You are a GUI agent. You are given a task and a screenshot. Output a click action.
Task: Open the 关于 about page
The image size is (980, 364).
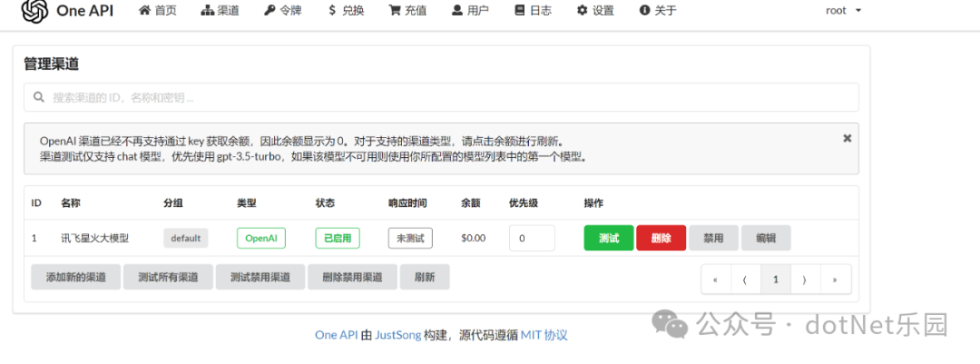(658, 11)
